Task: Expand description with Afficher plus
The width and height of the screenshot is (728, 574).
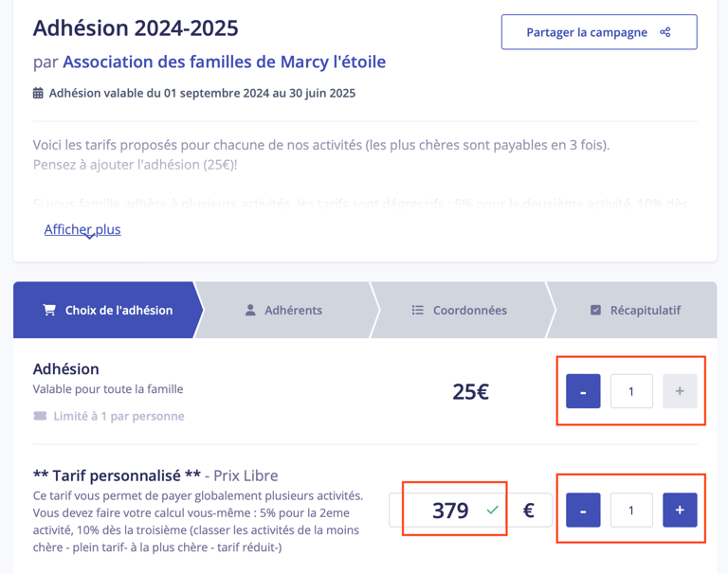Action: [82, 229]
